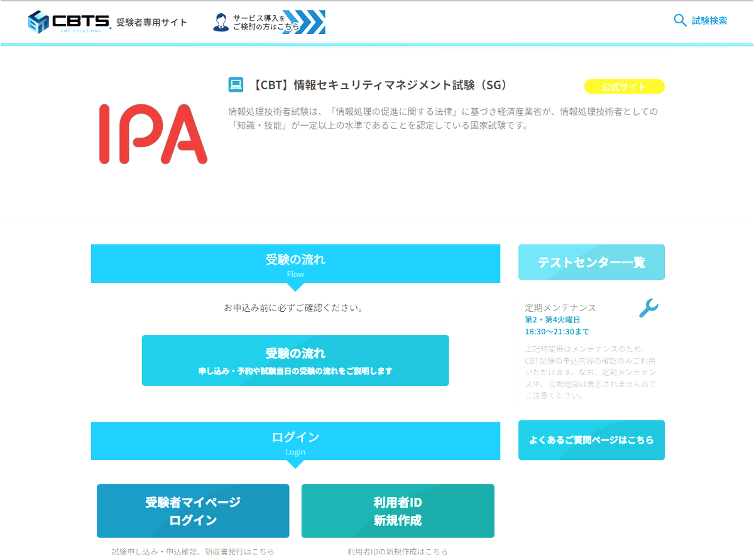Viewport: 754px width, 560px height.
Task: Open the yellow 公式サイト button
Action: pos(624,87)
